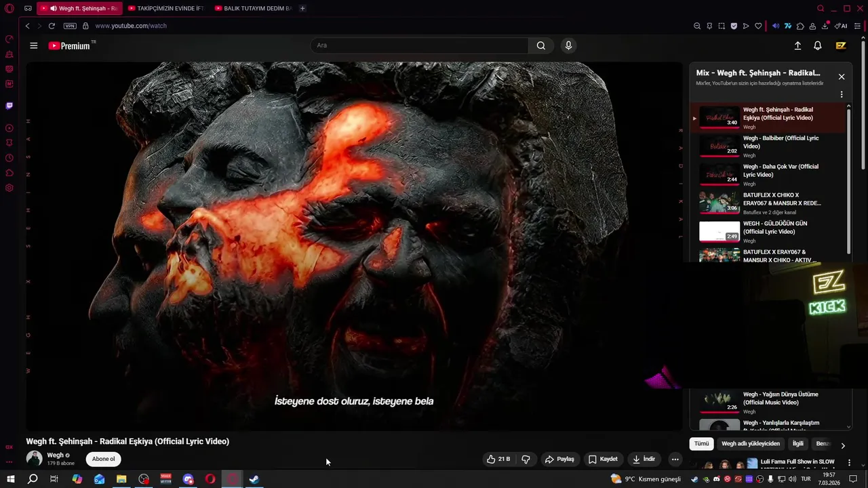
Task: Go back in browser history
Action: pos(27,26)
